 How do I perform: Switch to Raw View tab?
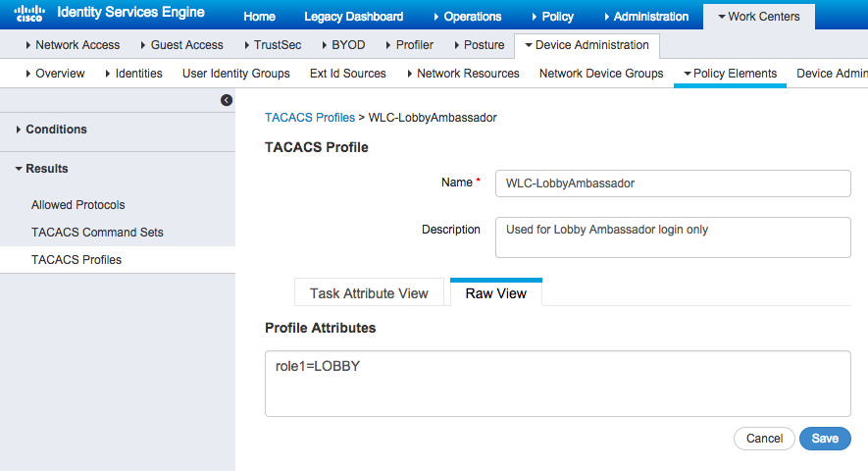pyautogui.click(x=496, y=292)
